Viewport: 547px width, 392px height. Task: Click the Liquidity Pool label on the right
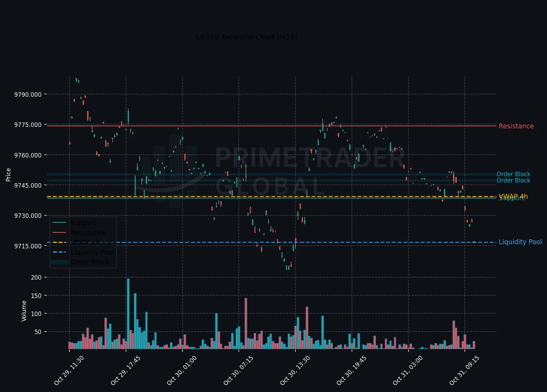point(520,242)
